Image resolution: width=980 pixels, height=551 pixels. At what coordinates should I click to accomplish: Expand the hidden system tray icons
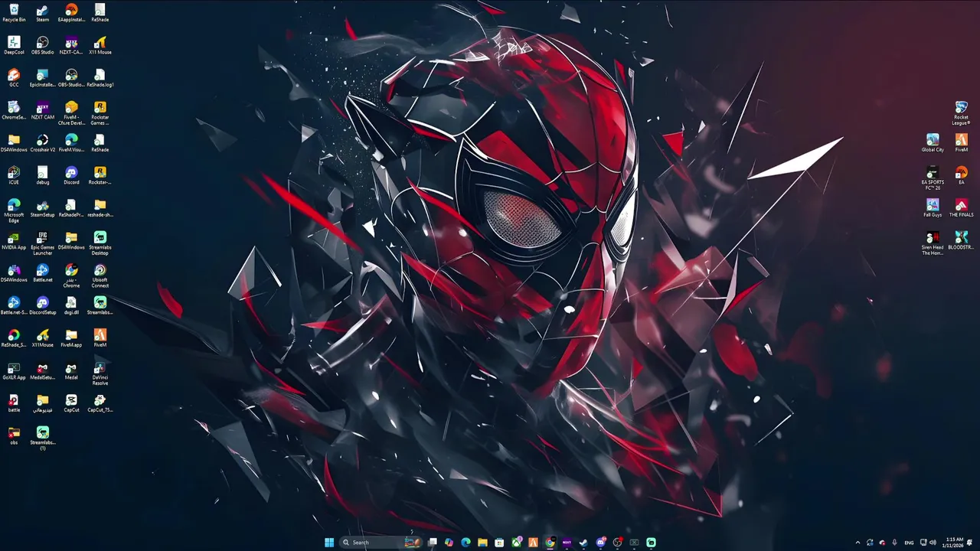click(857, 543)
